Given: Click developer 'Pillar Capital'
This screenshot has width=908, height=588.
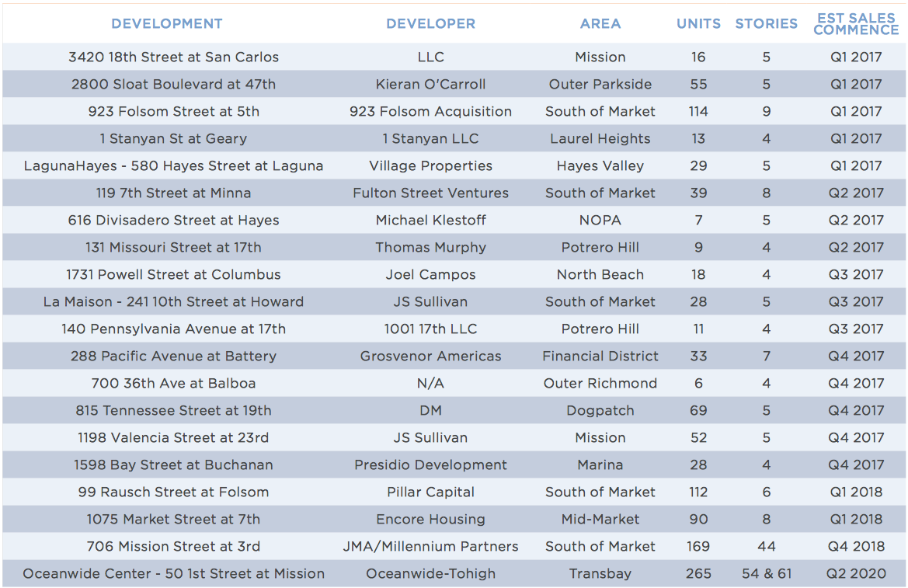Looking at the screenshot, I should pyautogui.click(x=431, y=492).
